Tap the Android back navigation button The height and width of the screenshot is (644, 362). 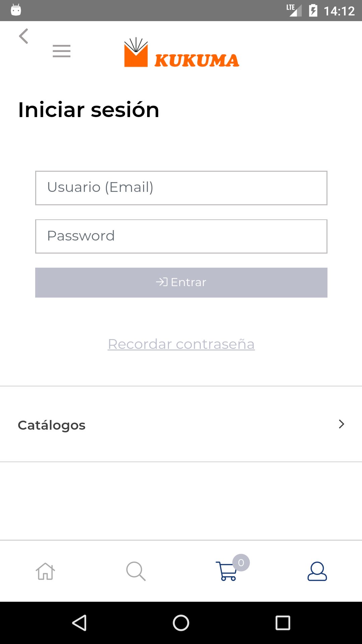coord(80,623)
